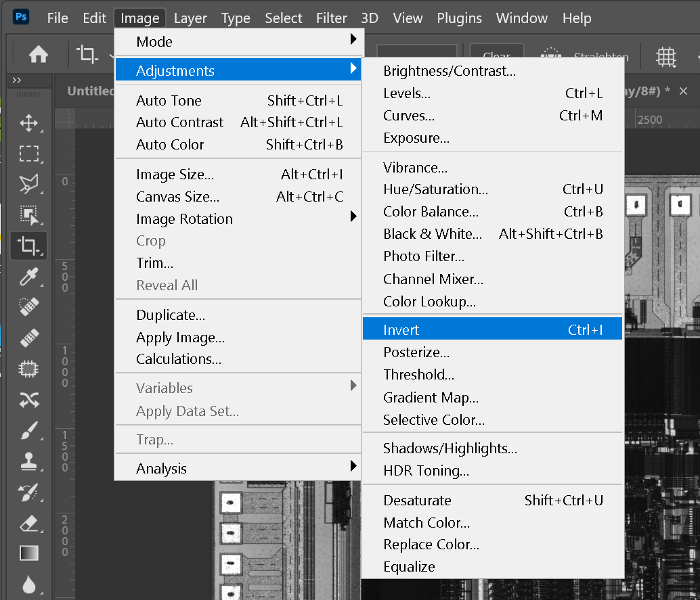Image resolution: width=700 pixels, height=600 pixels.
Task: Select the Spot Healing Brush tool
Action: [28, 307]
